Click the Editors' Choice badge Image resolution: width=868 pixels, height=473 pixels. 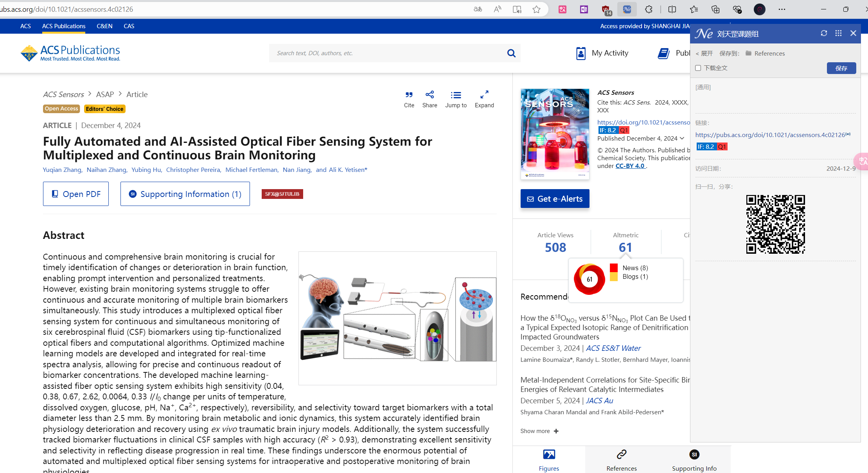tap(104, 109)
